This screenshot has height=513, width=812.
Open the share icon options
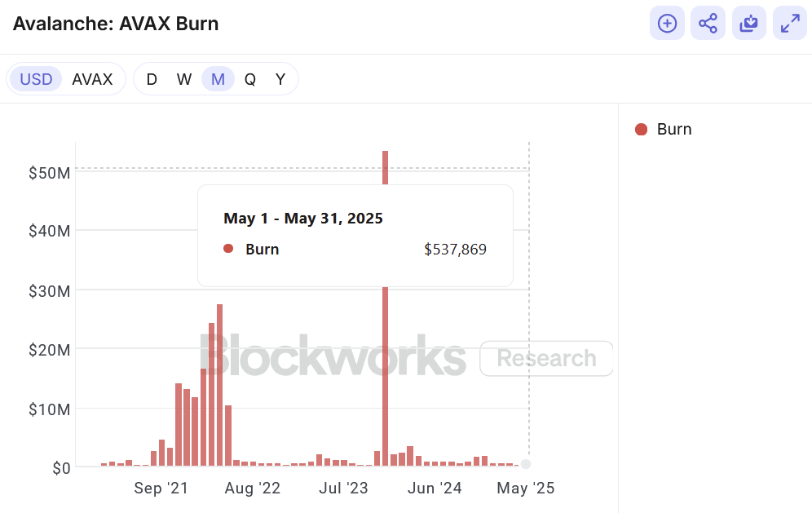pos(708,24)
